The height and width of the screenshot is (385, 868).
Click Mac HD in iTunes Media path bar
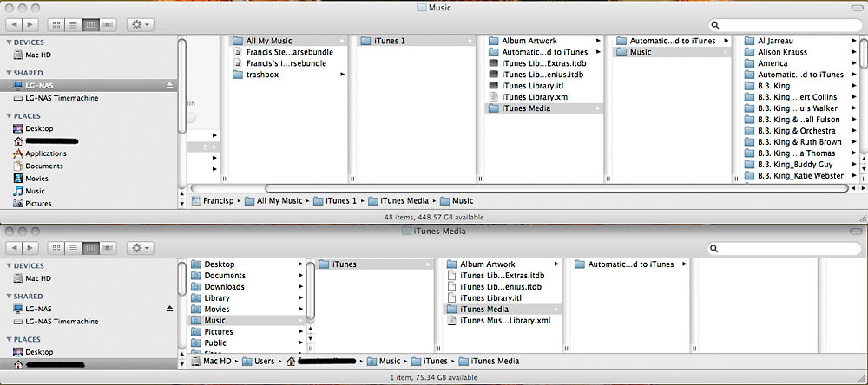[x=210, y=362]
